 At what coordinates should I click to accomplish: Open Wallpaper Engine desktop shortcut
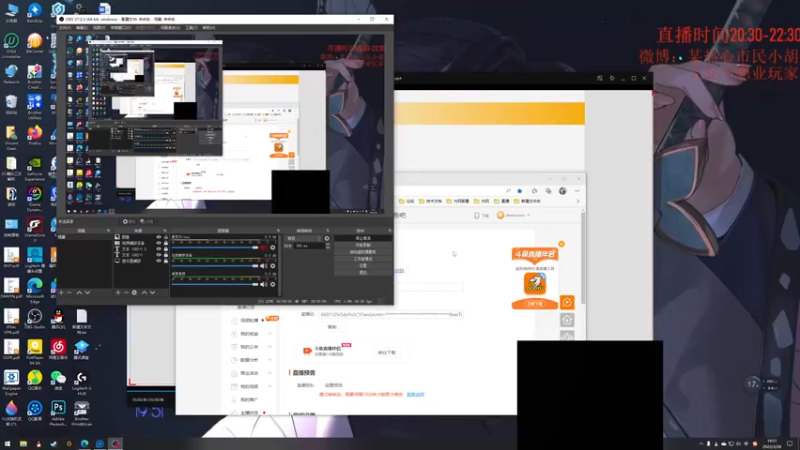11,383
